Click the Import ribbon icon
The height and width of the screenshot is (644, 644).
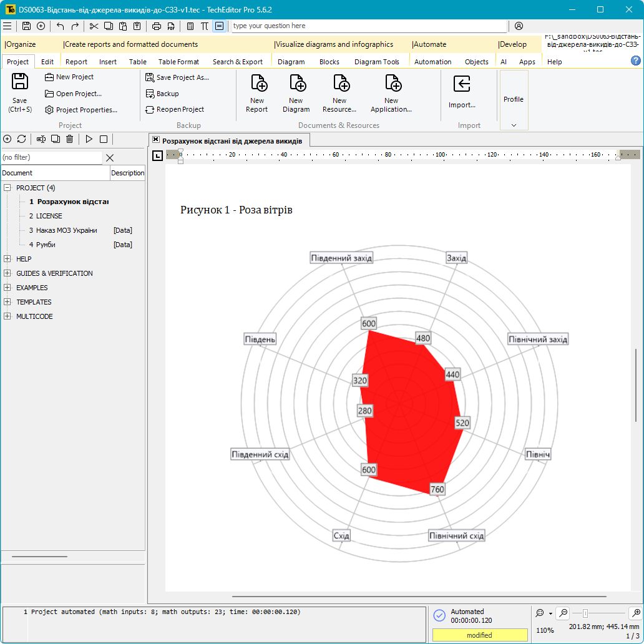click(462, 93)
